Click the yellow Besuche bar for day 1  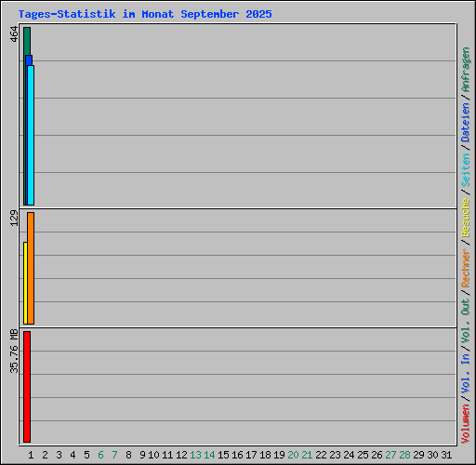(x=25, y=283)
